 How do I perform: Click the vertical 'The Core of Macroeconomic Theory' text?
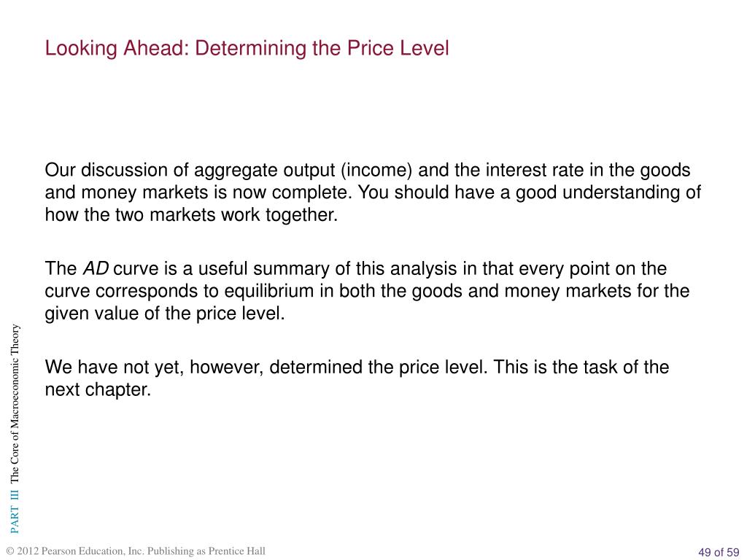[15, 403]
